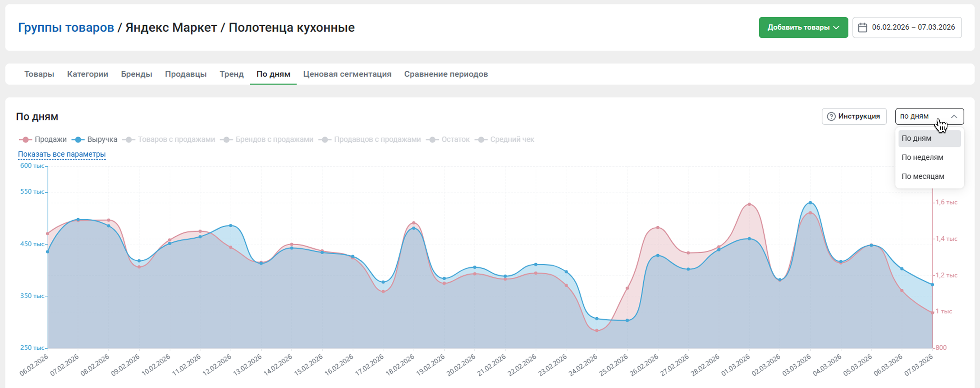Collapse the по дням period dropdown
Screen dimensions: 980x388
click(954, 116)
